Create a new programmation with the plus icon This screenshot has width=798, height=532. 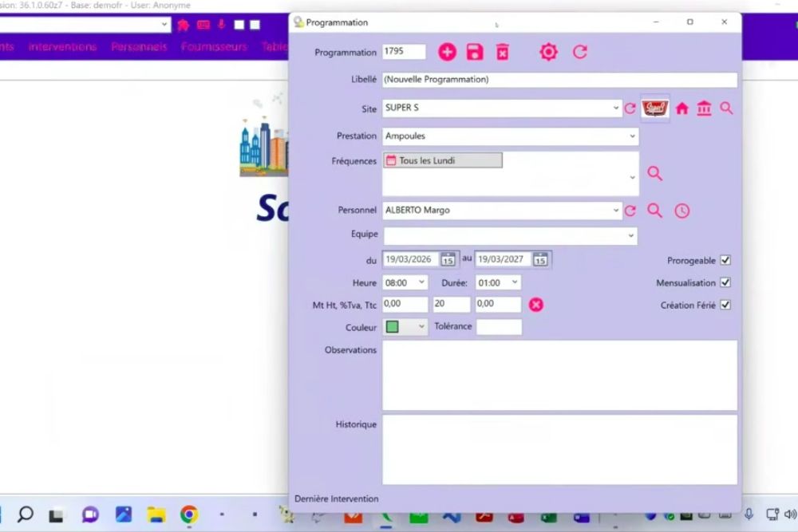447,52
